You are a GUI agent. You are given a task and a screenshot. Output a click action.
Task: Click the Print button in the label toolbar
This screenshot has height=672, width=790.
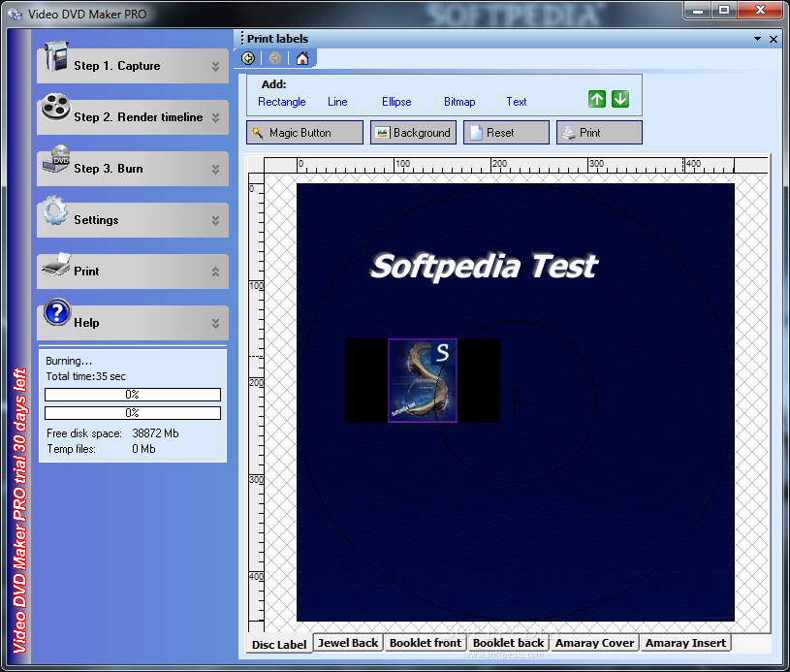600,133
